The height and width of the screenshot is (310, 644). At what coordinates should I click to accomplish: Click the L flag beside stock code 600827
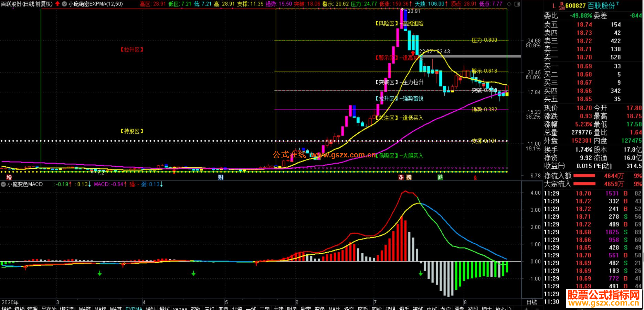553,6
